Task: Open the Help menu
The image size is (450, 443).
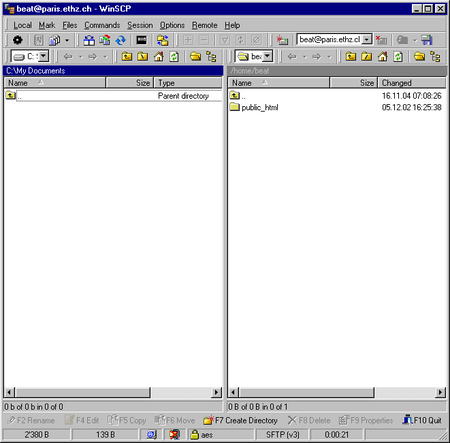Action: click(232, 25)
